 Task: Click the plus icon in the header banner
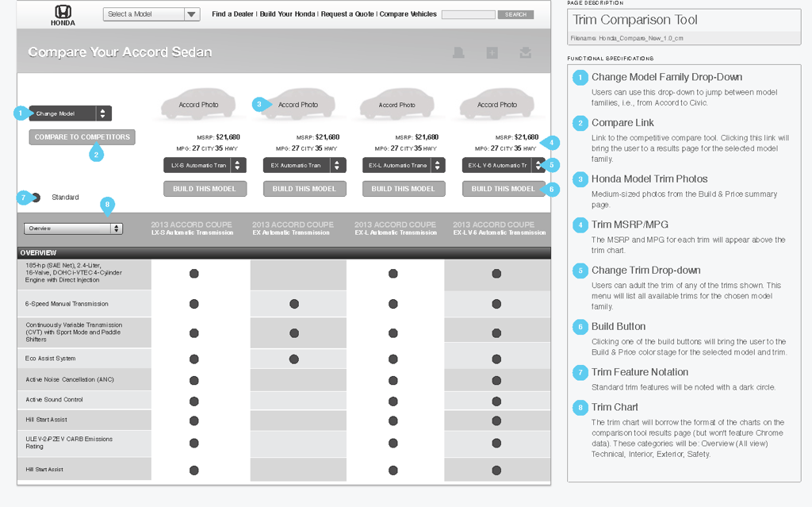492,53
